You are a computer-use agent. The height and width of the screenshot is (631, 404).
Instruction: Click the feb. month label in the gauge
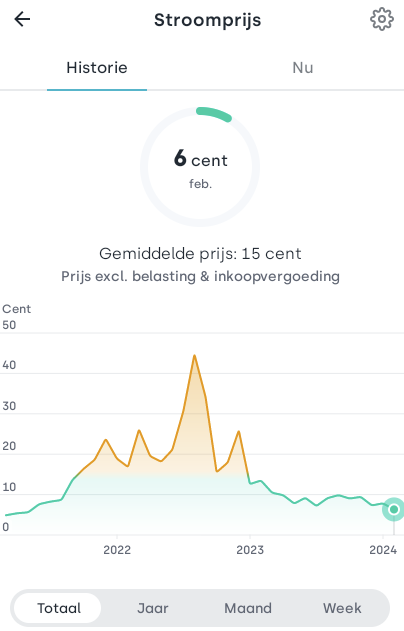click(x=200, y=184)
